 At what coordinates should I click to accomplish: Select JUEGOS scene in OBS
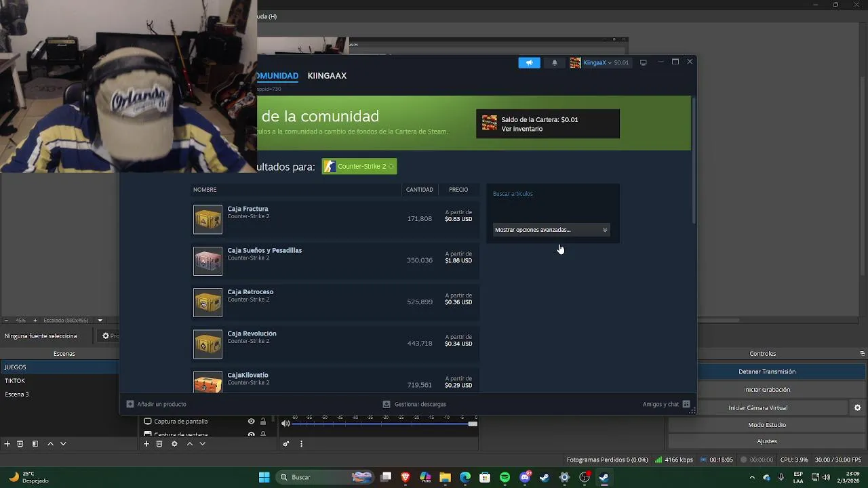[60, 367]
